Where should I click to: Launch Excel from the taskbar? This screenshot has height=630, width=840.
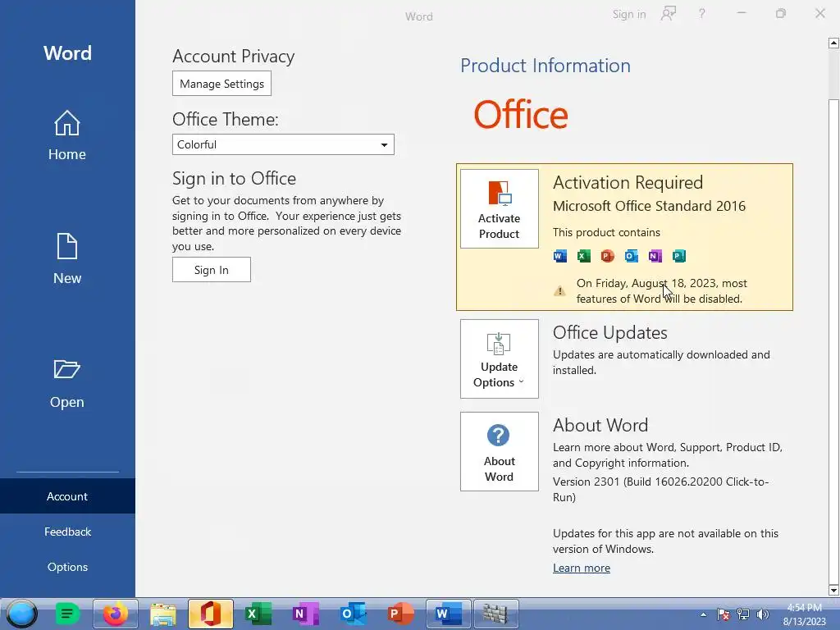click(x=258, y=614)
